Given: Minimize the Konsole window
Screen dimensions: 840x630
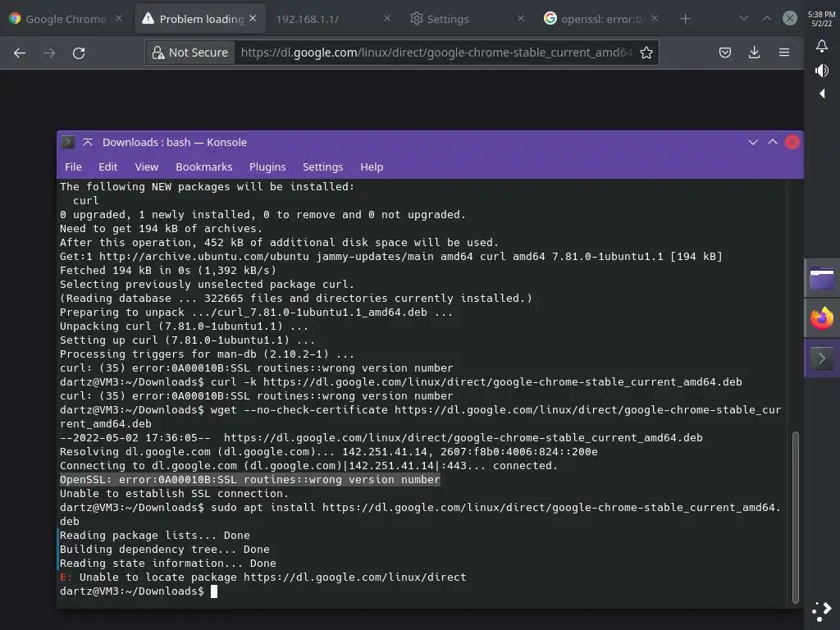Looking at the screenshot, I should [753, 143].
